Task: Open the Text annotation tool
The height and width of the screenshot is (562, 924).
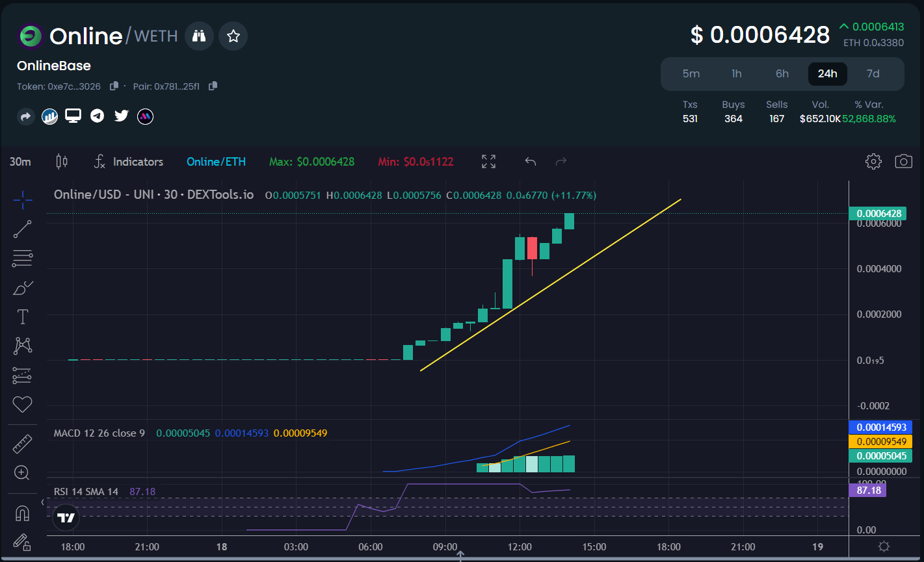Action: [22, 316]
